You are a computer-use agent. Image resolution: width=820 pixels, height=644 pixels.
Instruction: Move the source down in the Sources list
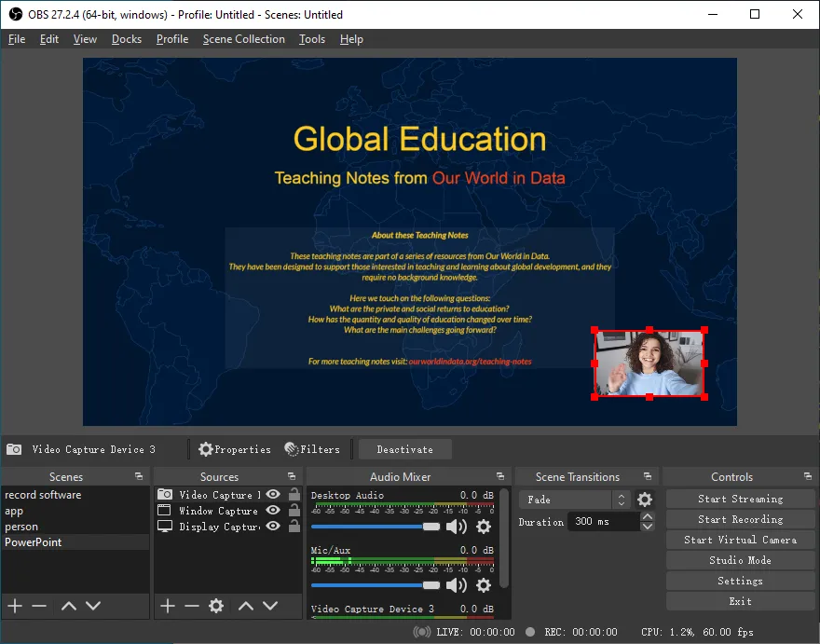(270, 606)
